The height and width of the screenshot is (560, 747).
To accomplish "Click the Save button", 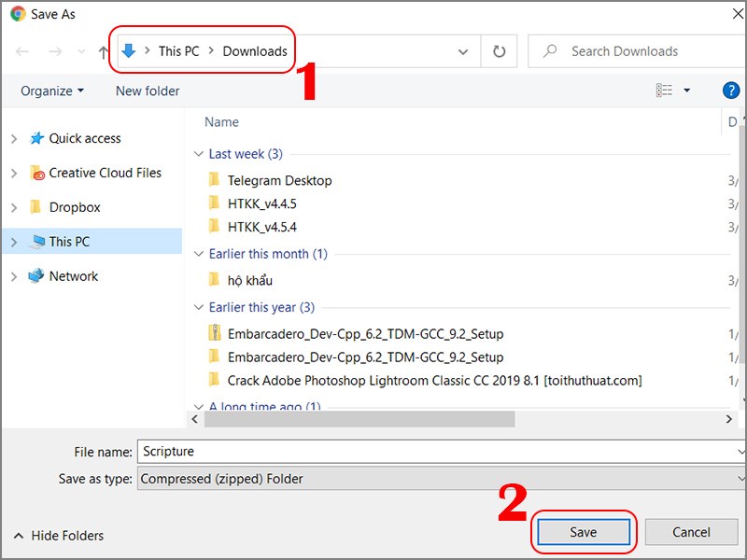I will tap(584, 532).
